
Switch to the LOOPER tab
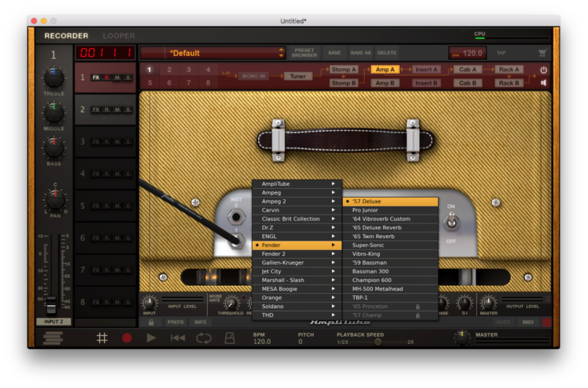tap(119, 36)
